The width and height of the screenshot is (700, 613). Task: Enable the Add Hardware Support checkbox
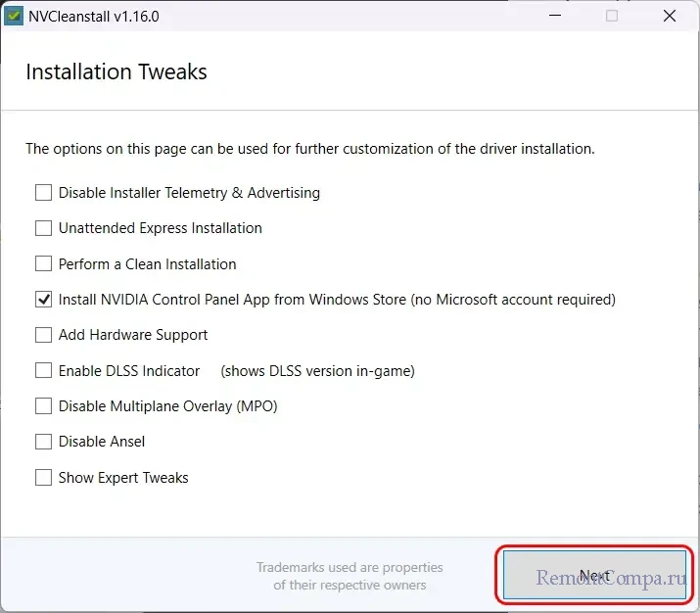tap(43, 335)
